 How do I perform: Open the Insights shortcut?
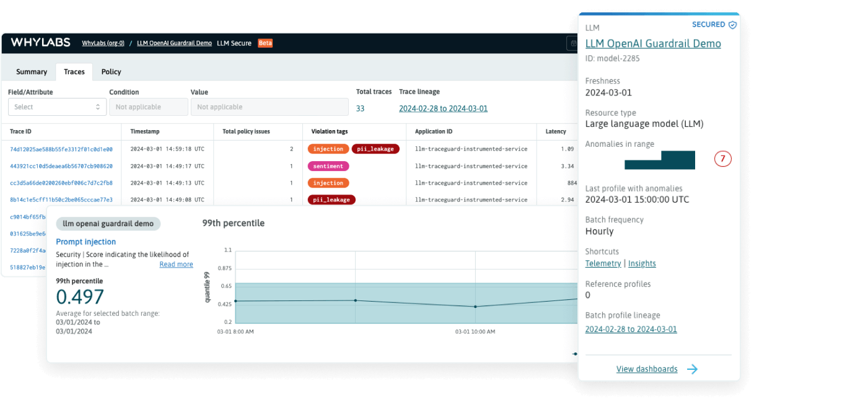pos(642,263)
